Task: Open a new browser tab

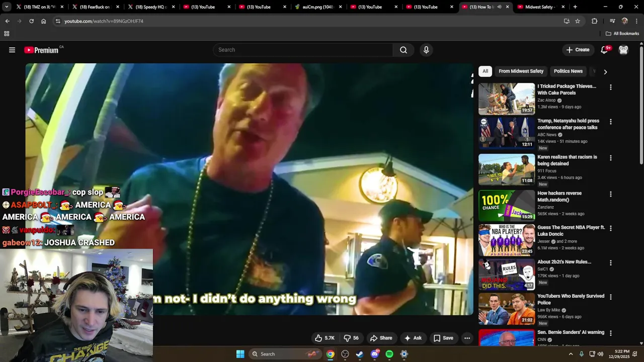Action: [x=575, y=7]
